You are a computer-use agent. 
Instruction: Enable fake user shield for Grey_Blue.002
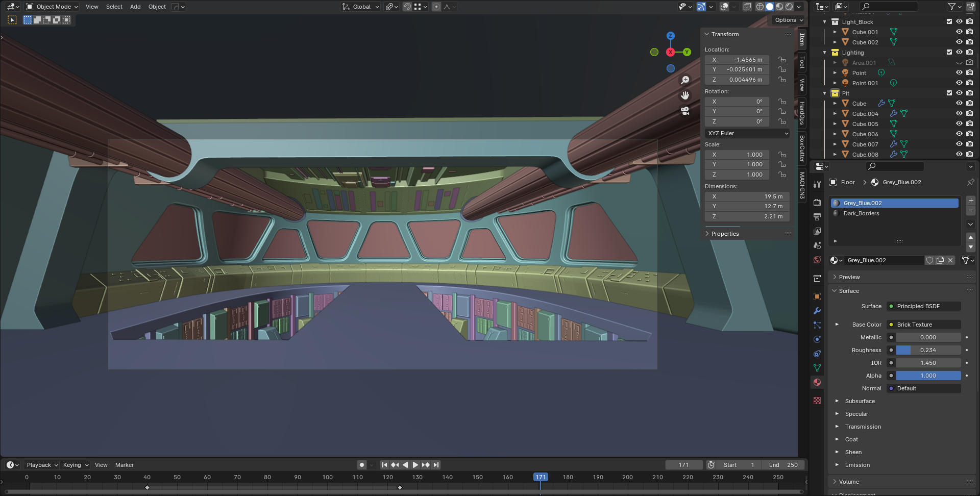[x=930, y=260]
